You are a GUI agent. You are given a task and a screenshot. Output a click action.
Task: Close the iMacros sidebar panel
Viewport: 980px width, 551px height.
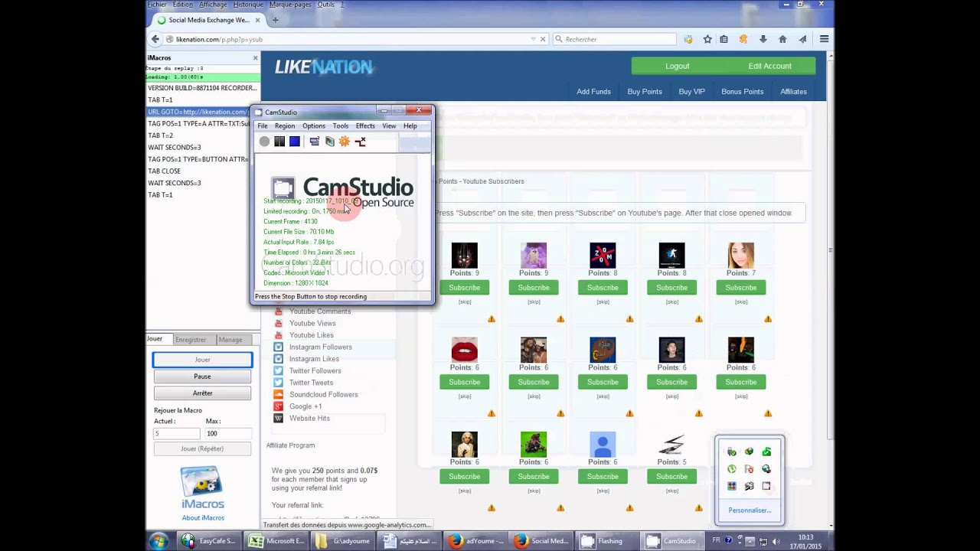tap(256, 58)
